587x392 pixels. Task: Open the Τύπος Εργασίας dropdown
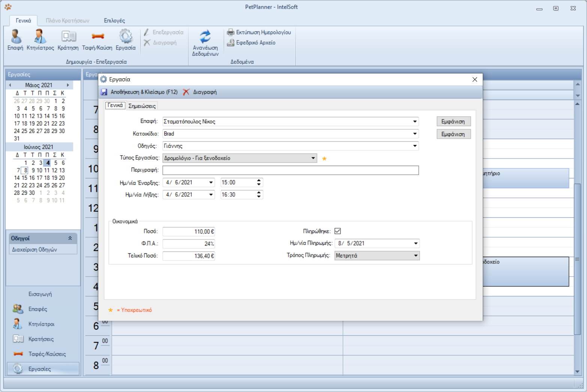pos(313,158)
